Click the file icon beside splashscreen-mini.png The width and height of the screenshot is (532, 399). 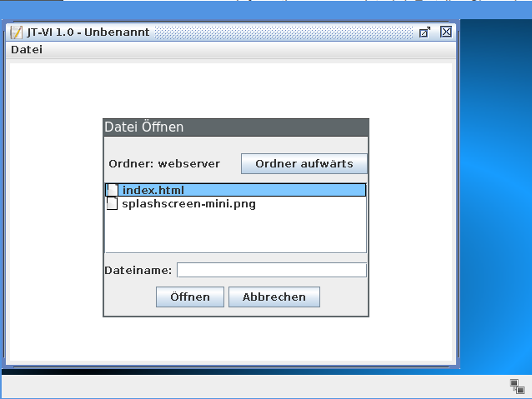(x=112, y=204)
